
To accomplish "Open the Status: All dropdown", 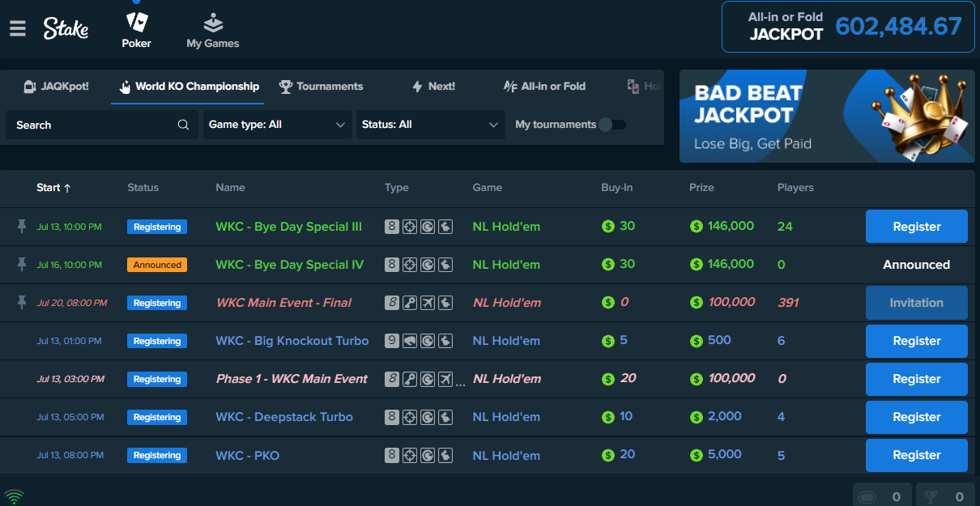I will coord(430,125).
